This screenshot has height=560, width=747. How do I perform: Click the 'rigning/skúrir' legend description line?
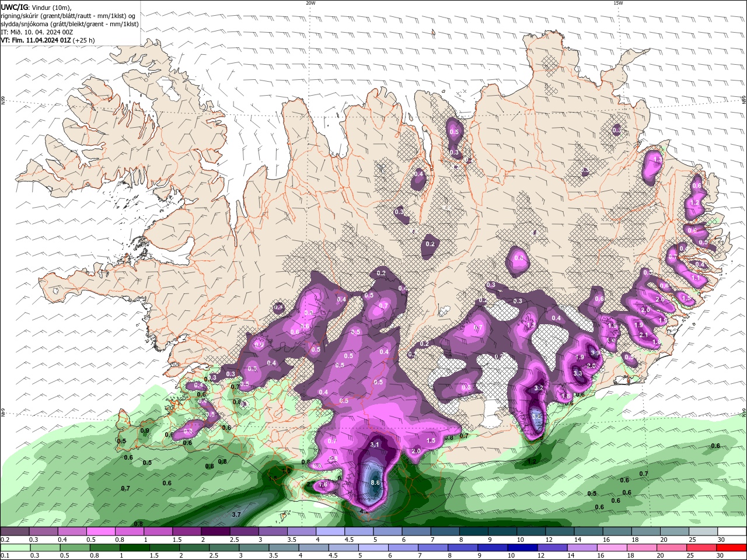pos(69,16)
